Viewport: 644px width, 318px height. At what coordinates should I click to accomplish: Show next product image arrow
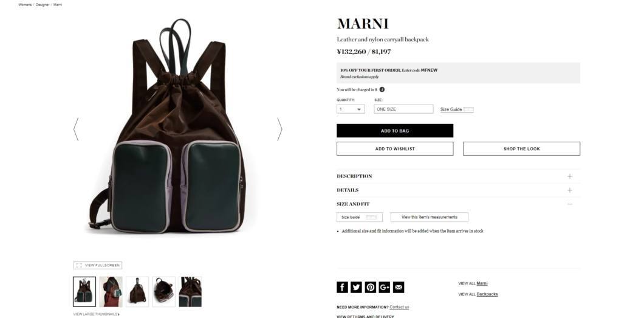pyautogui.click(x=279, y=130)
